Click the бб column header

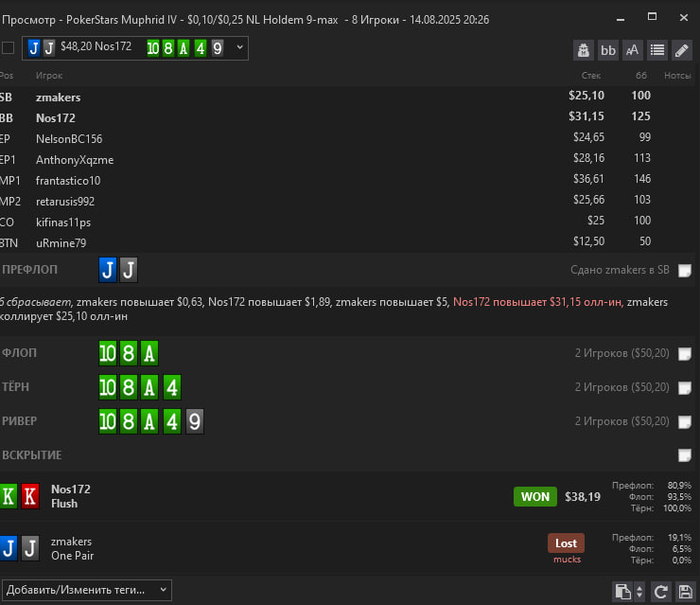[x=641, y=75]
